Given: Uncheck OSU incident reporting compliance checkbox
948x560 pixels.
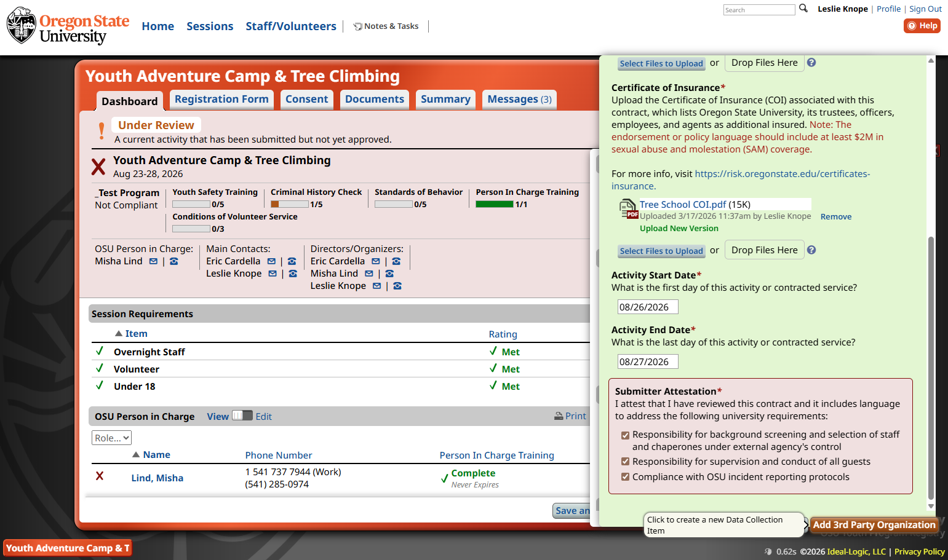Looking at the screenshot, I should [x=625, y=477].
